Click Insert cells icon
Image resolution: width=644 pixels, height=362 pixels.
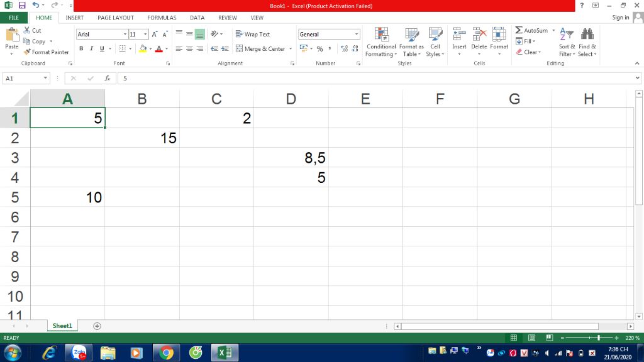(x=459, y=35)
